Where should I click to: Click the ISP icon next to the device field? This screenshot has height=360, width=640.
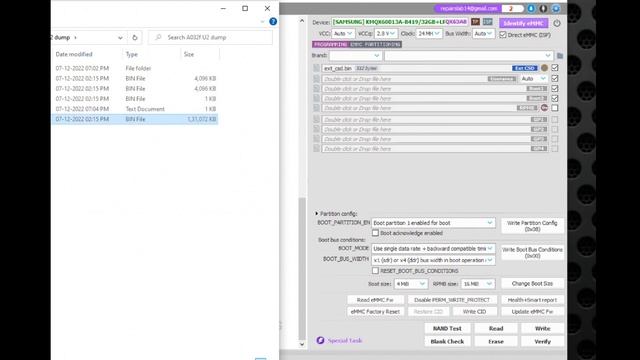tap(487, 22)
